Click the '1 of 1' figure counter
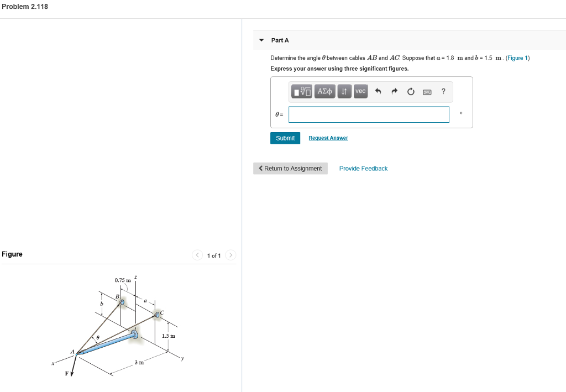This screenshot has width=566, height=392. coord(214,255)
